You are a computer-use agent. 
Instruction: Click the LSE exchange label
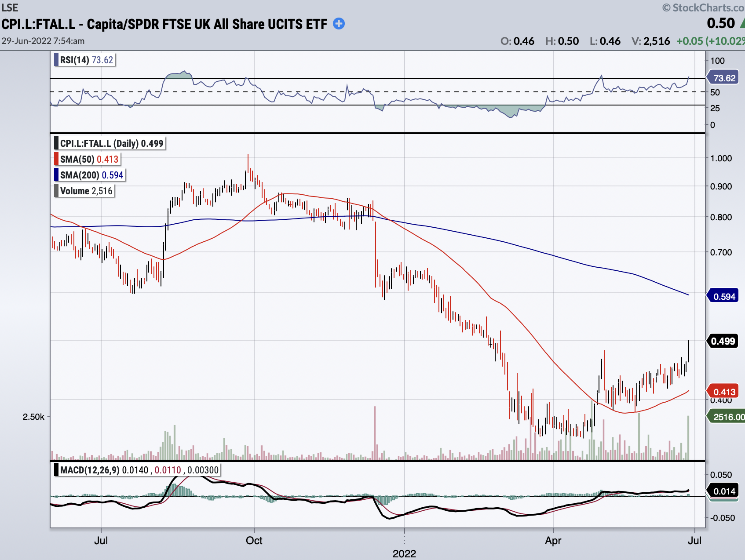[x=10, y=7]
